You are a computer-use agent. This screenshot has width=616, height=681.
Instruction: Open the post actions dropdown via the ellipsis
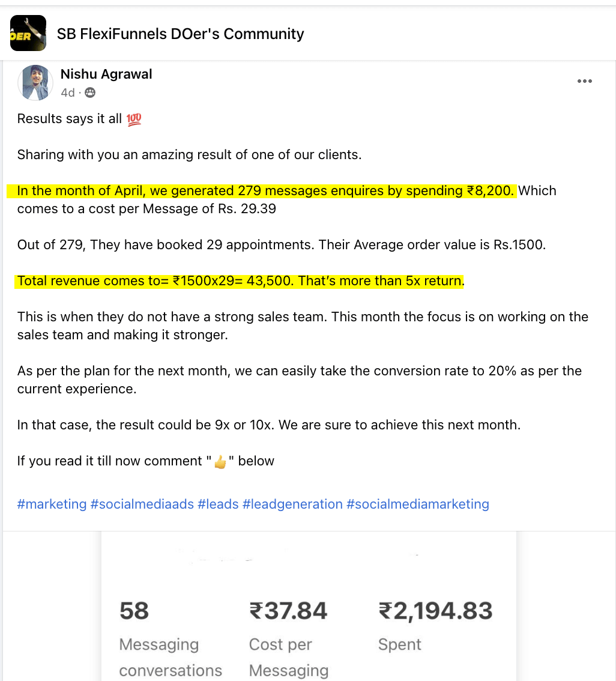pyautogui.click(x=584, y=81)
